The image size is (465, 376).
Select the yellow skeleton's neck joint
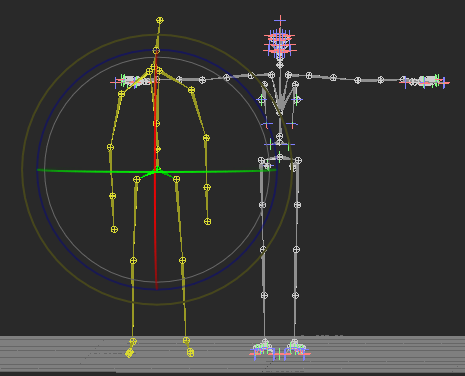coord(156,51)
